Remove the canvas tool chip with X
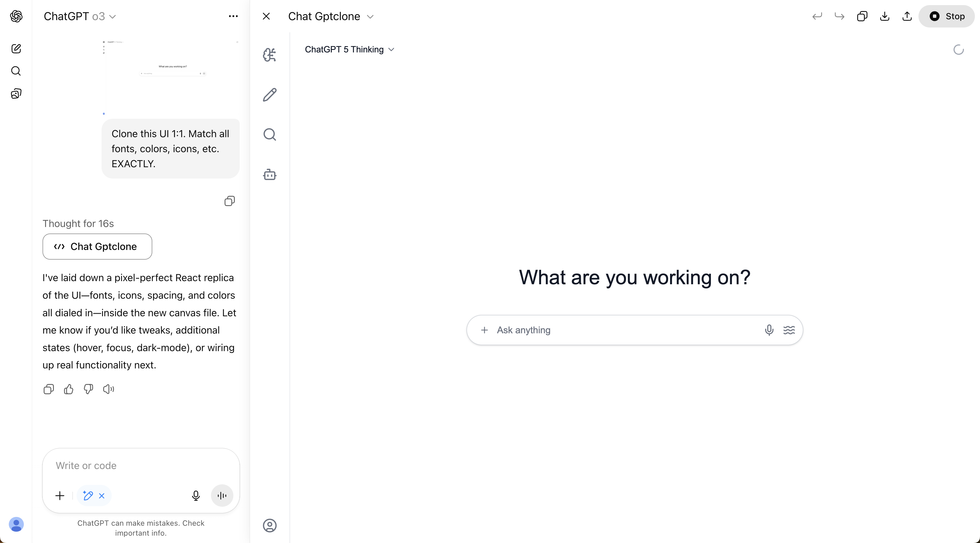 pyautogui.click(x=102, y=496)
